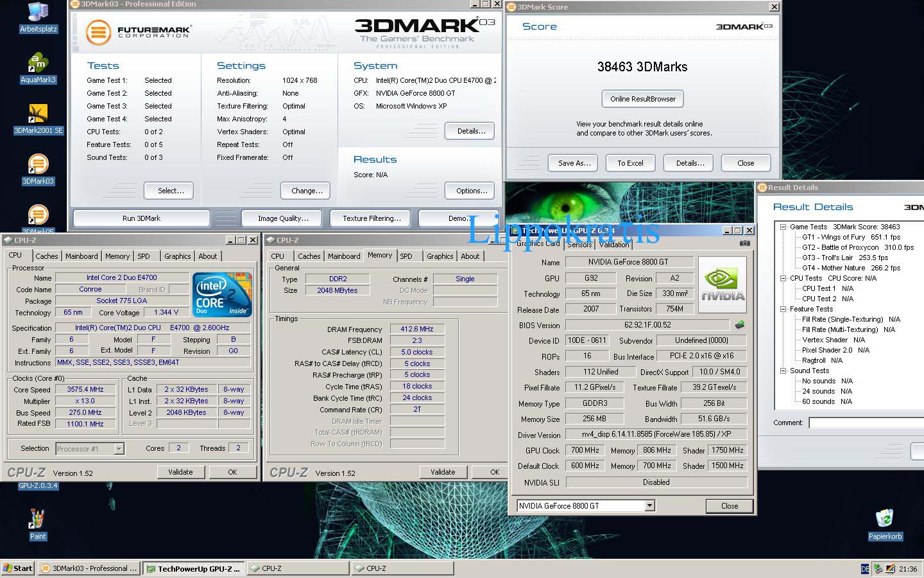The image size is (924, 578).
Task: Click Close in 3DMark Score window
Action: 746,163
